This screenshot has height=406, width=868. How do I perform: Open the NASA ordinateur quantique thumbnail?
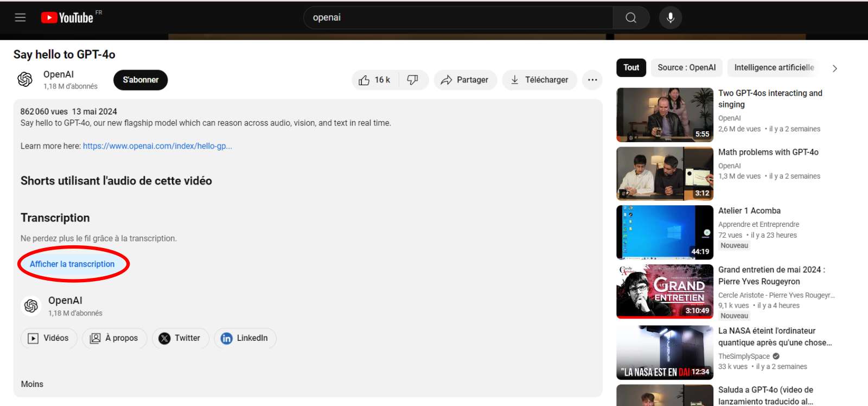[665, 353]
